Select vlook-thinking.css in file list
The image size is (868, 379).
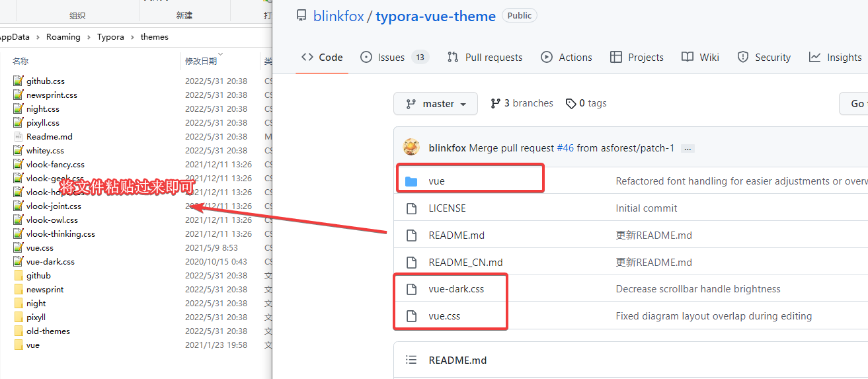tap(61, 234)
